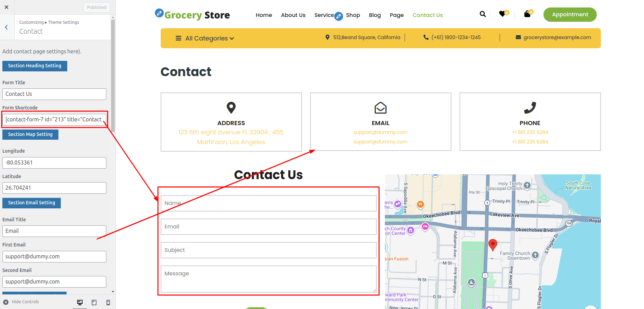
Task: Click the scrollbar down arrow in customizer panel
Action: coord(113,292)
